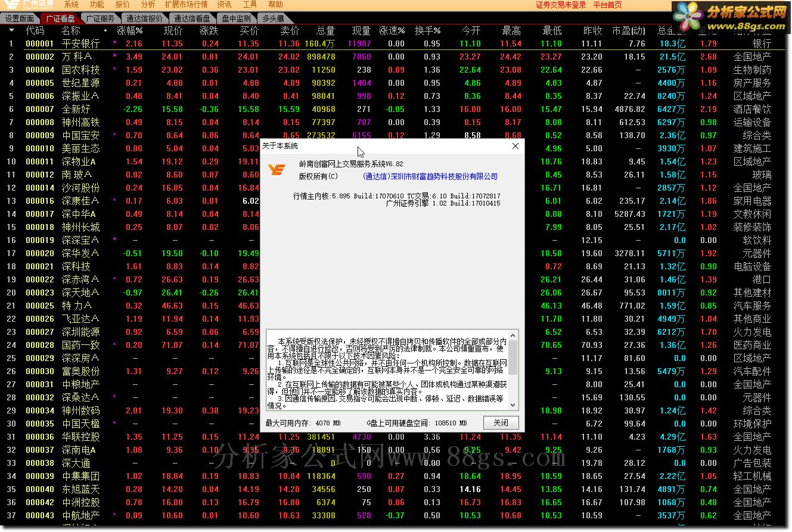Sort by 最低 column header
The width and height of the screenshot is (792, 532).
pyautogui.click(x=552, y=30)
